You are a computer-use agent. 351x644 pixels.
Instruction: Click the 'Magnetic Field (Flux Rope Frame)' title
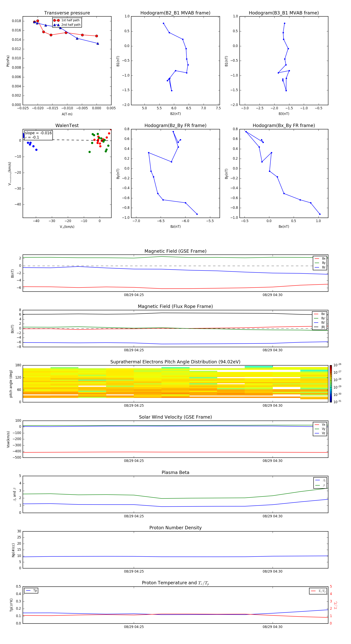[175, 307]
